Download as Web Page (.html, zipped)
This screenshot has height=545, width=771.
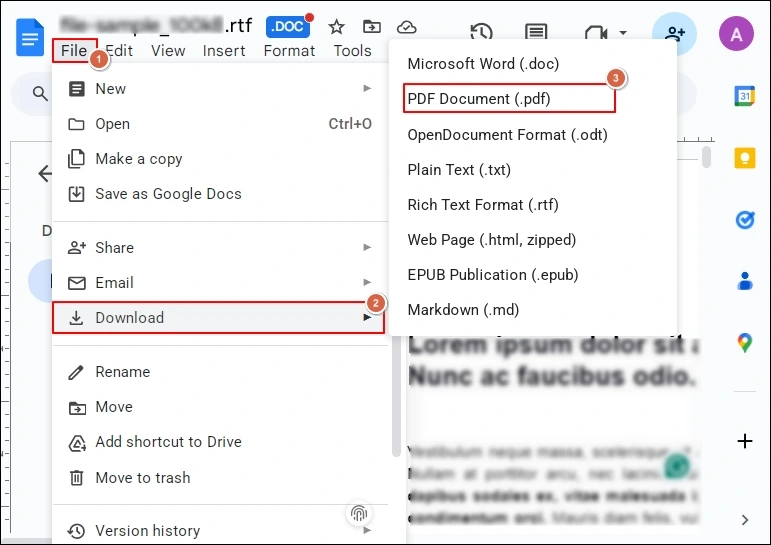(533, 240)
